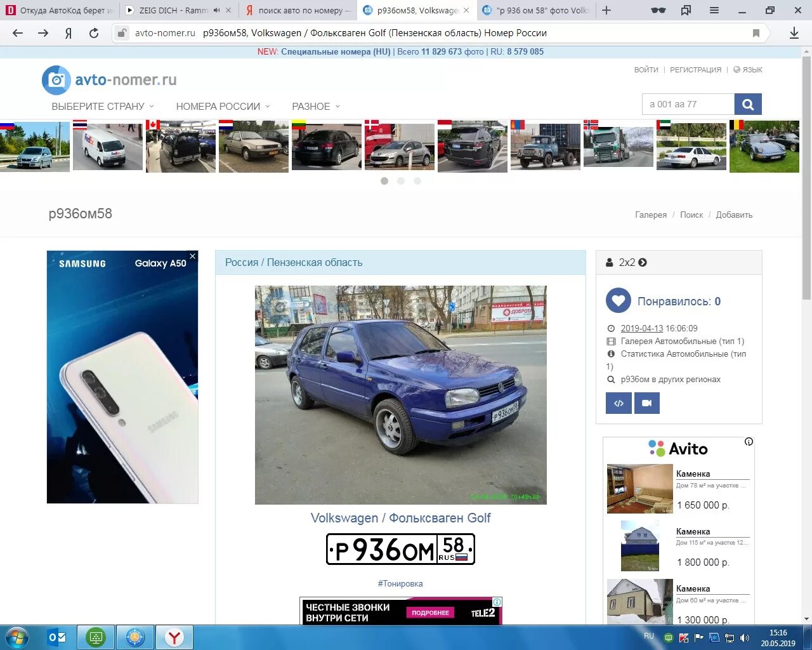
Task: Click the video camera button
Action: [647, 403]
